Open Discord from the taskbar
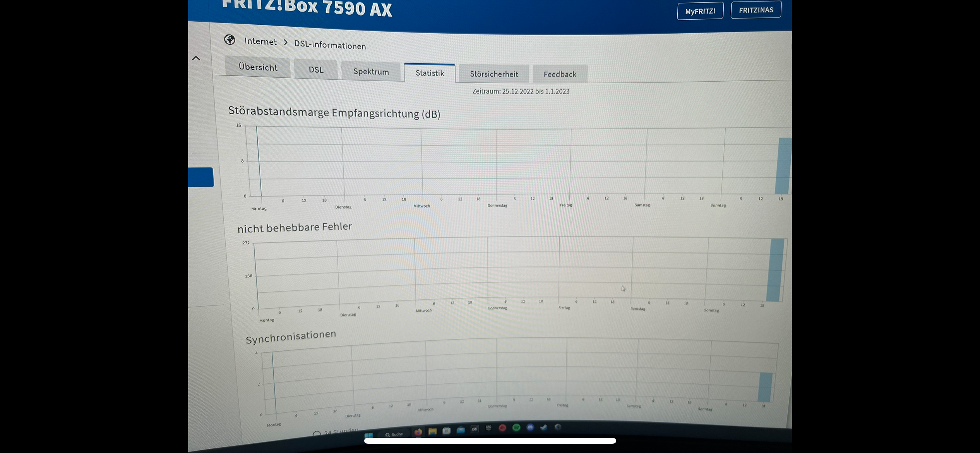This screenshot has height=453, width=980. coord(530,427)
